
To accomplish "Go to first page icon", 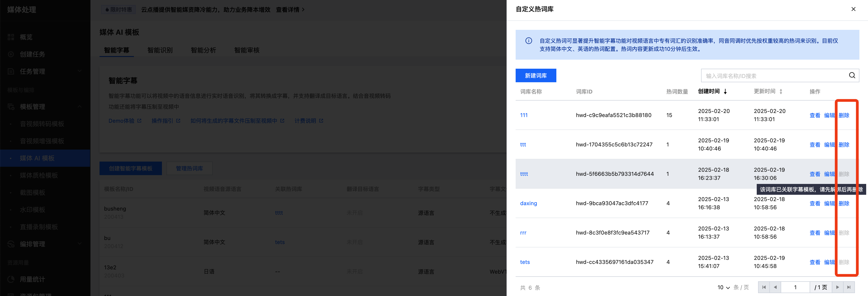I will tap(764, 287).
